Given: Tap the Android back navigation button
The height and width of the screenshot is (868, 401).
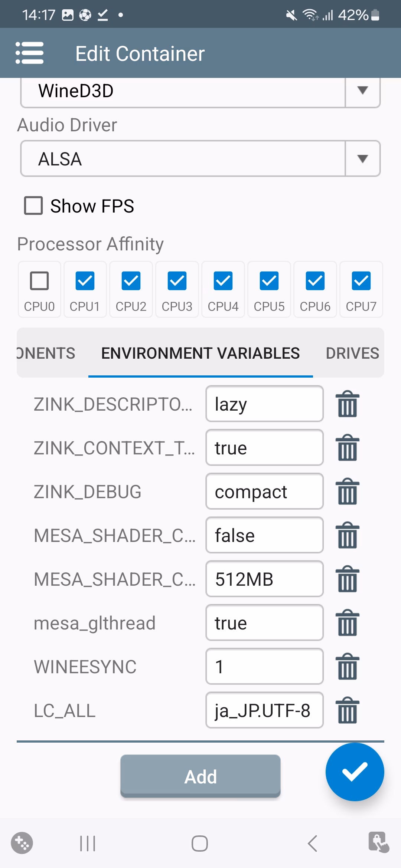Looking at the screenshot, I should [313, 844].
